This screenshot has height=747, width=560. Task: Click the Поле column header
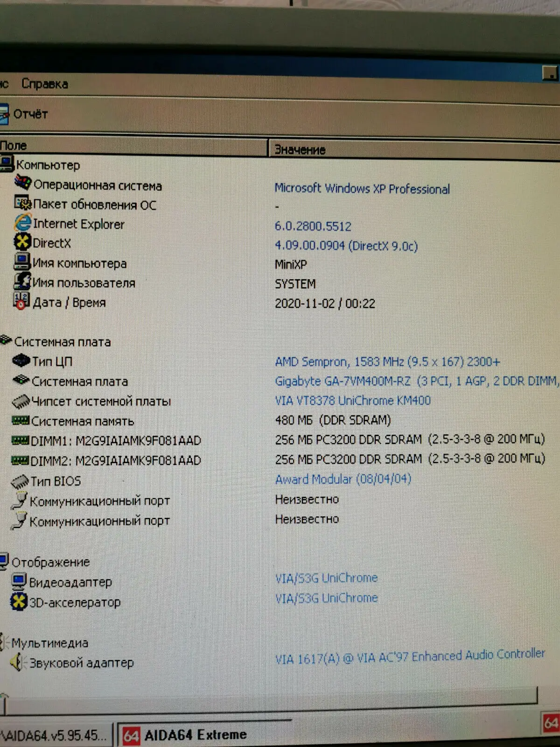point(133,146)
